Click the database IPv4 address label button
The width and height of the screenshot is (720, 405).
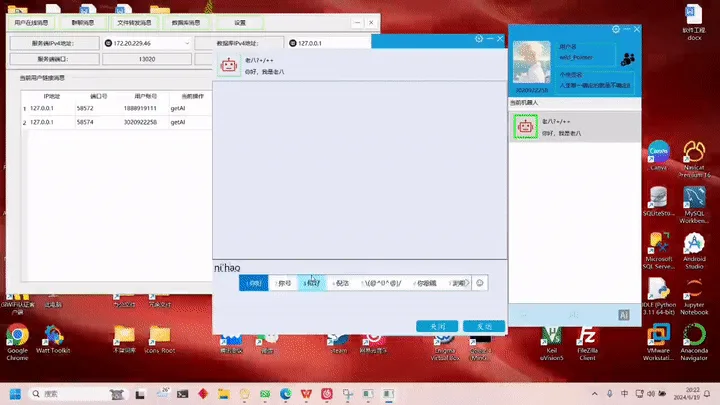tap(239, 43)
